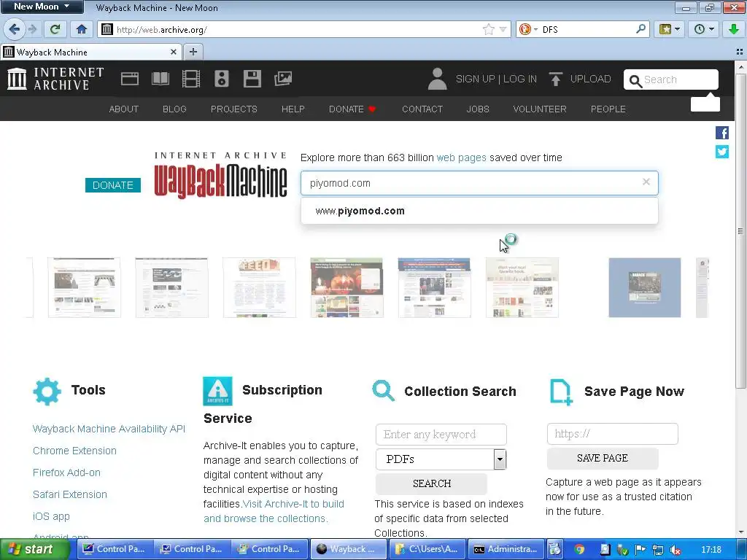Click the magnifier in browser search box
This screenshot has width=747, height=560.
tap(640, 29)
